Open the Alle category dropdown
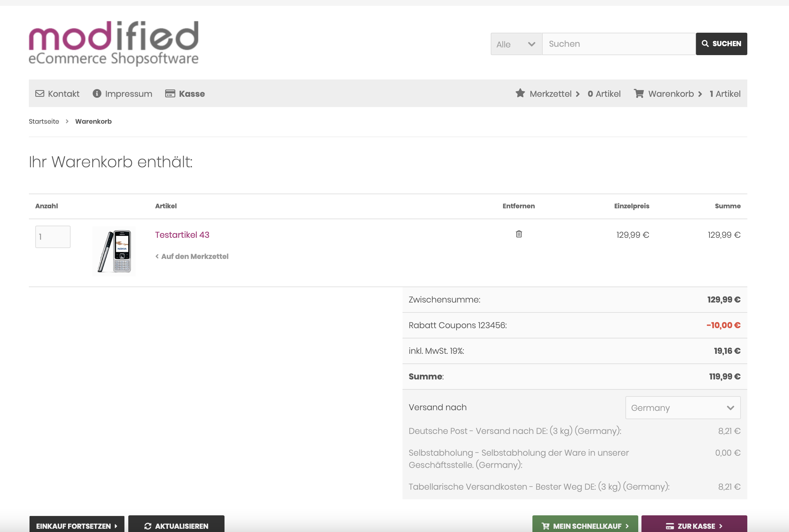This screenshot has height=532, width=789. 516,44
